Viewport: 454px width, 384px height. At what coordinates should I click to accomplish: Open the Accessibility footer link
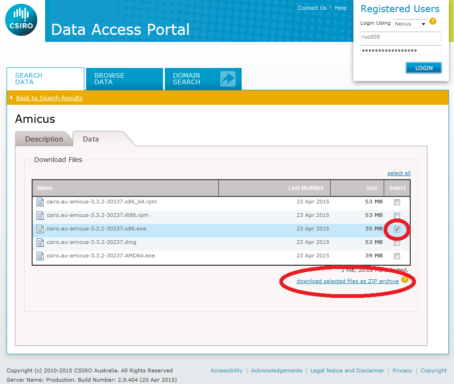click(226, 370)
